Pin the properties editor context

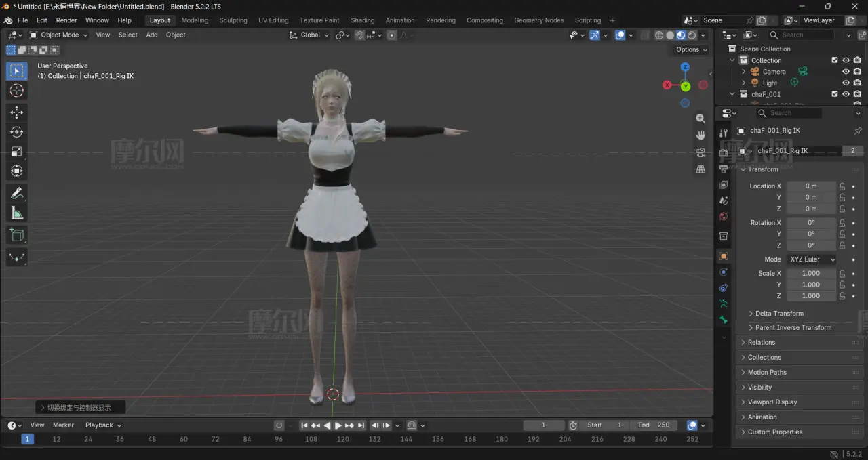[858, 131]
